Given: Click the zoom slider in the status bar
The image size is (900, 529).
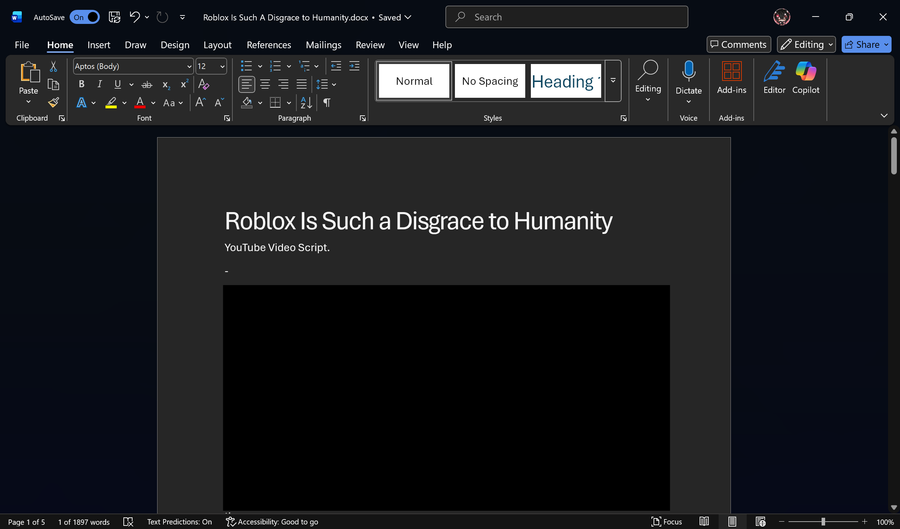Looking at the screenshot, I should 823,522.
